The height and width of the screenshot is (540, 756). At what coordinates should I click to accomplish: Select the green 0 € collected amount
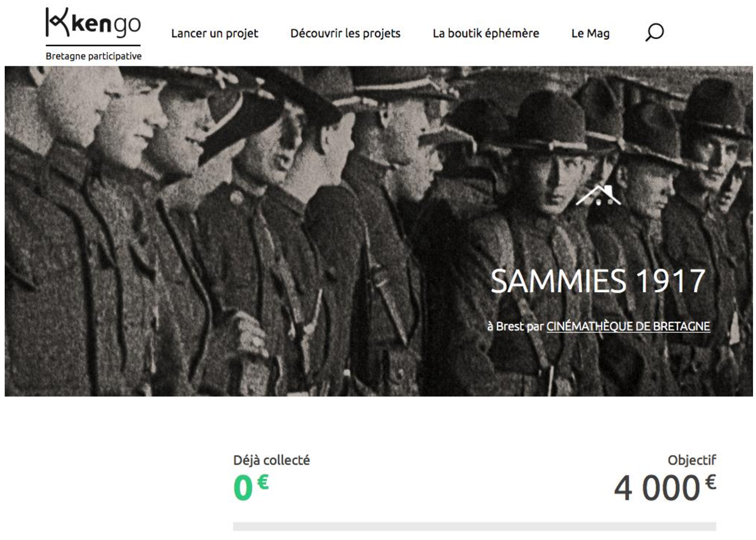click(x=251, y=487)
